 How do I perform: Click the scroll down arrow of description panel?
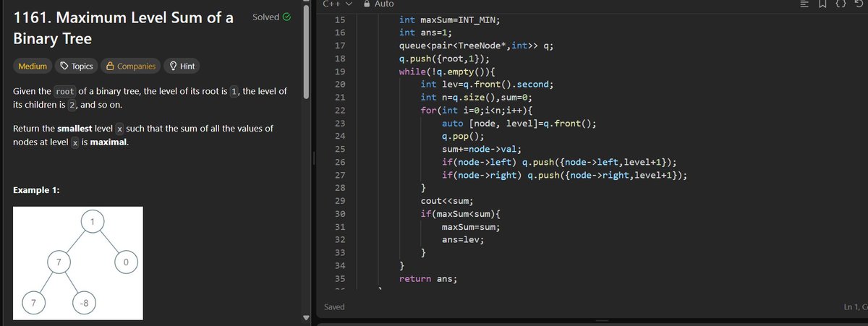tap(307, 319)
